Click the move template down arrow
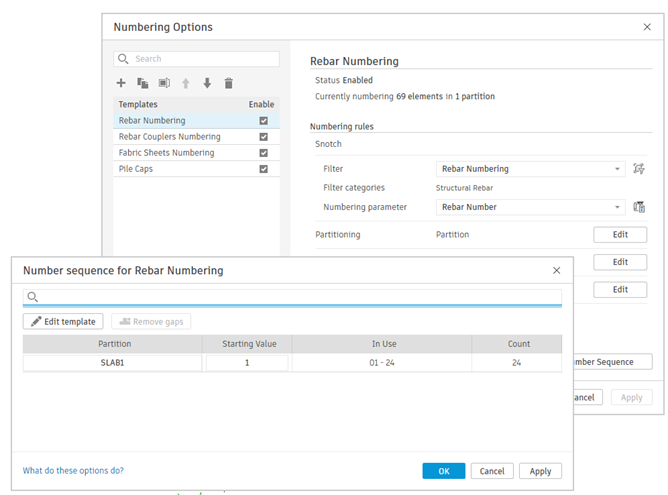This screenshot has height=495, width=668. coord(207,83)
